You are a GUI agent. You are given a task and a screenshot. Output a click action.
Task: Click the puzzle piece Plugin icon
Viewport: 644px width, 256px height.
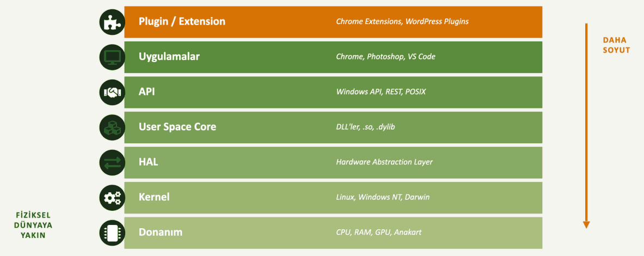112,22
